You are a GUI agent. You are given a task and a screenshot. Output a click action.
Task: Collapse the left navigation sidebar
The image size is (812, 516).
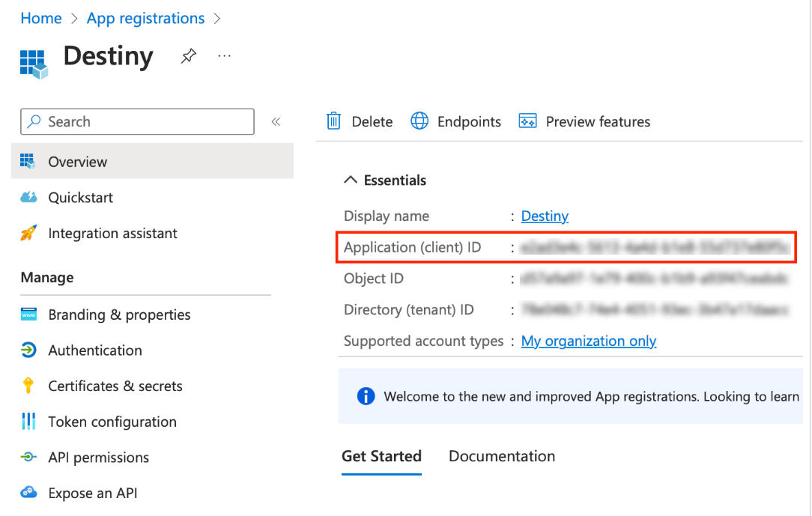tap(276, 121)
